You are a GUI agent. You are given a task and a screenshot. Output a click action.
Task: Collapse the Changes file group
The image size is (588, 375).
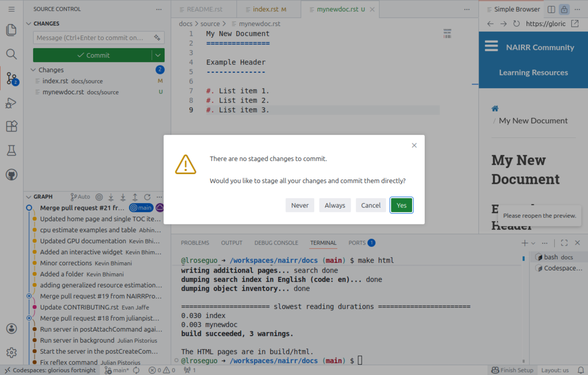pyautogui.click(x=33, y=70)
